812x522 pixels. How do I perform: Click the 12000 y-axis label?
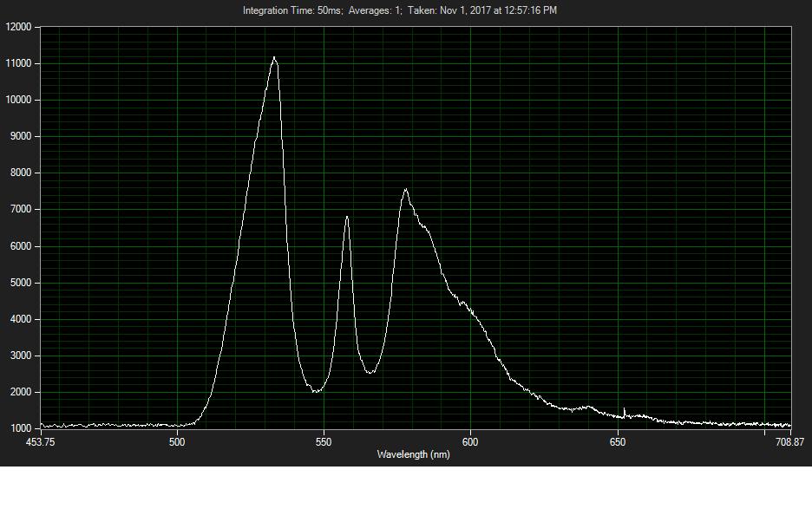coord(18,27)
